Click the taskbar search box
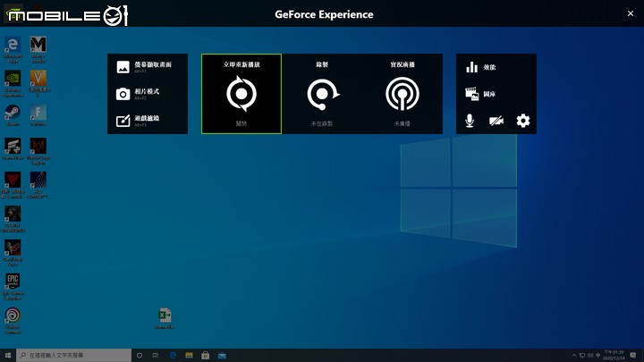The width and height of the screenshot is (644, 362). pos(74,355)
